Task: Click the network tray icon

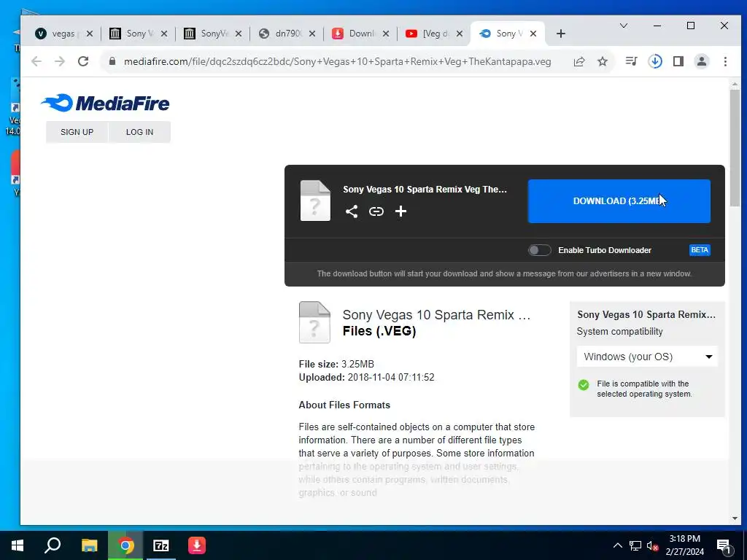Action: click(635, 545)
